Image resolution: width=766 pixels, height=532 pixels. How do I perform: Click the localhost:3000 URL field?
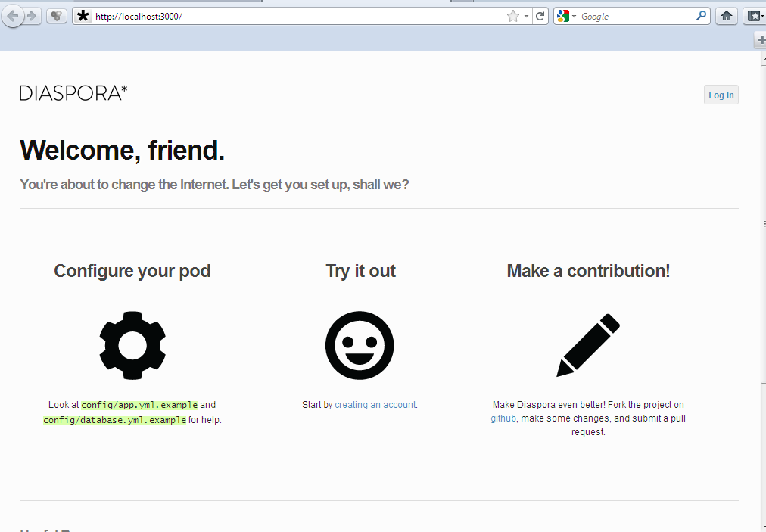pos(298,16)
